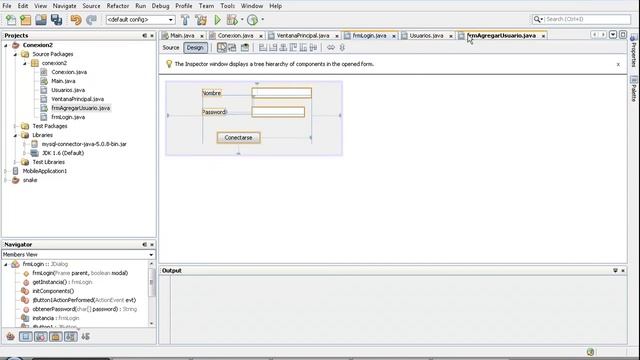Toggle Show Static Members in Navigator
Image resolution: width=640 pixels, height=360 pixels.
pos(41,337)
